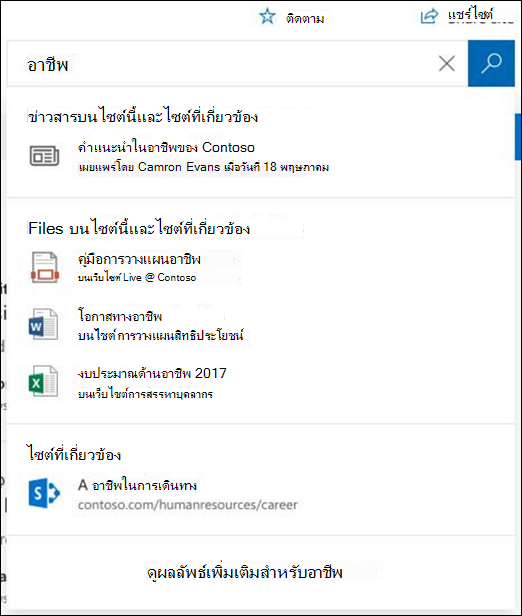
Task: Click the Camron Evans published-by line
Action: click(x=203, y=167)
